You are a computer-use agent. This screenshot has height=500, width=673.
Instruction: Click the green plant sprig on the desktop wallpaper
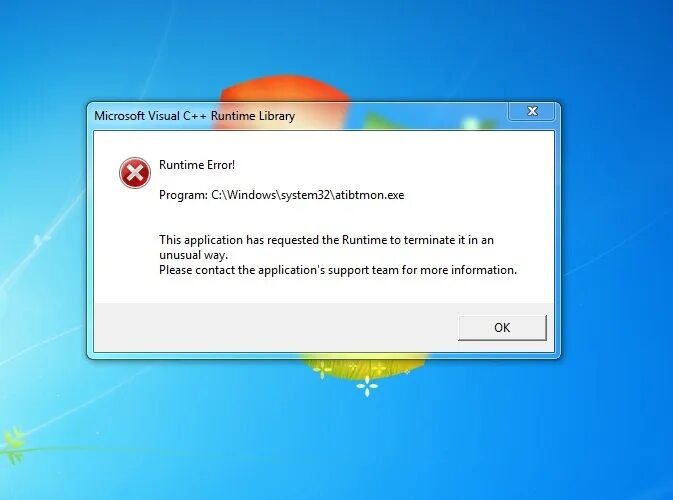tap(14, 445)
